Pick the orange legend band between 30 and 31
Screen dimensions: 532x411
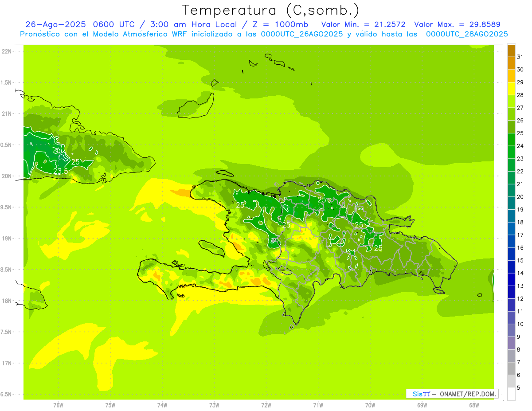511,63
